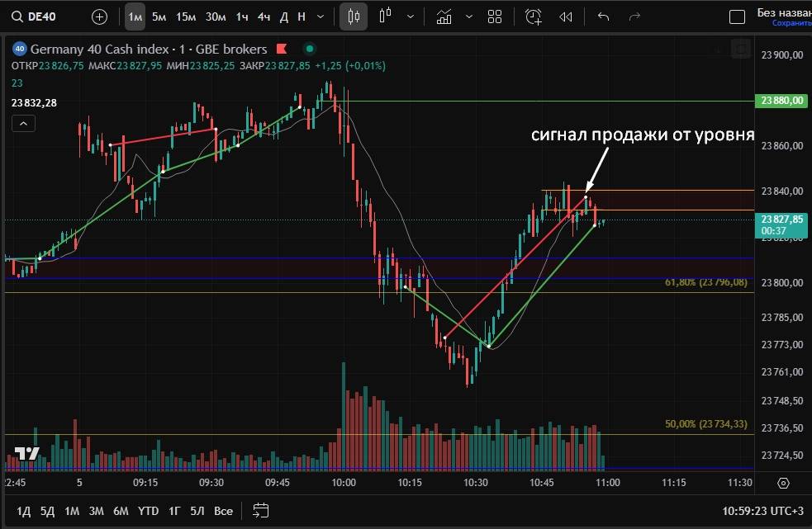The image size is (812, 529).
Task: Open the candlestick chart type selector
Action: pos(354,17)
